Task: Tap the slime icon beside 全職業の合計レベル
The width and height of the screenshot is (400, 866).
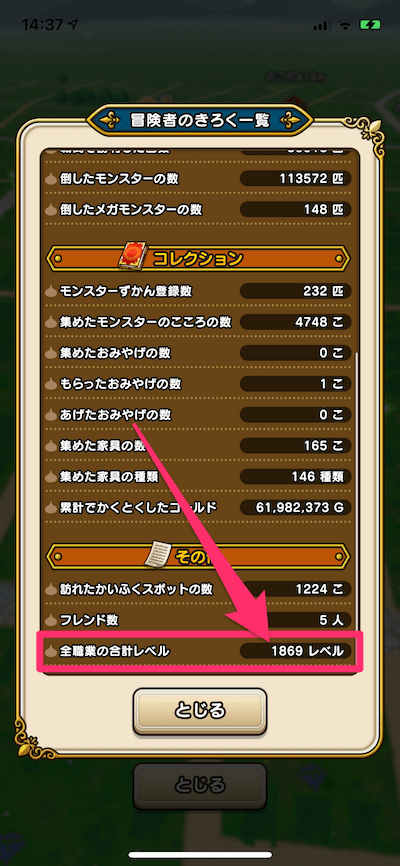Action: pyautogui.click(x=51, y=652)
